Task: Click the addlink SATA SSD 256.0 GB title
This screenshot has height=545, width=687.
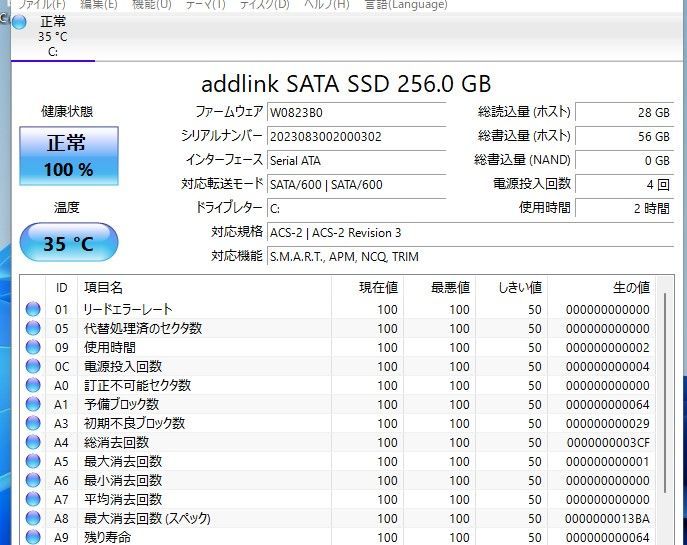Action: (x=346, y=84)
